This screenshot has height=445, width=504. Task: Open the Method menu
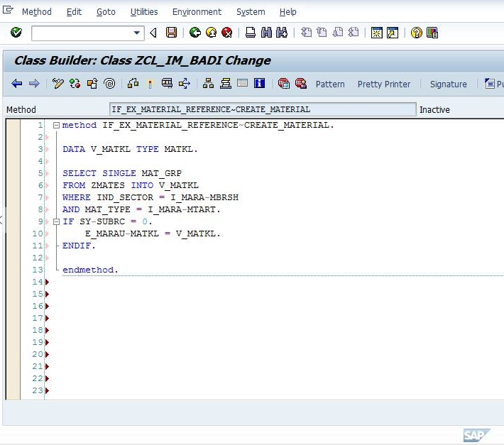click(37, 12)
